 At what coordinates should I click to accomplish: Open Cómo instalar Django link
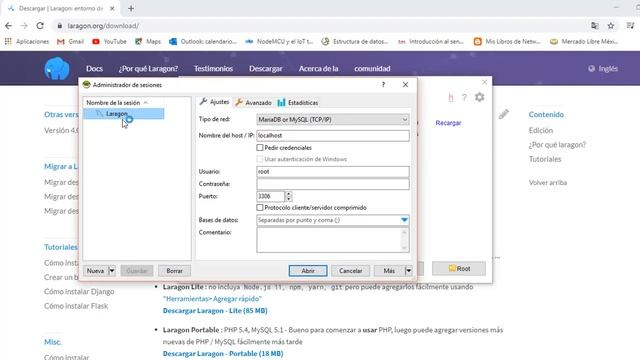79,291
